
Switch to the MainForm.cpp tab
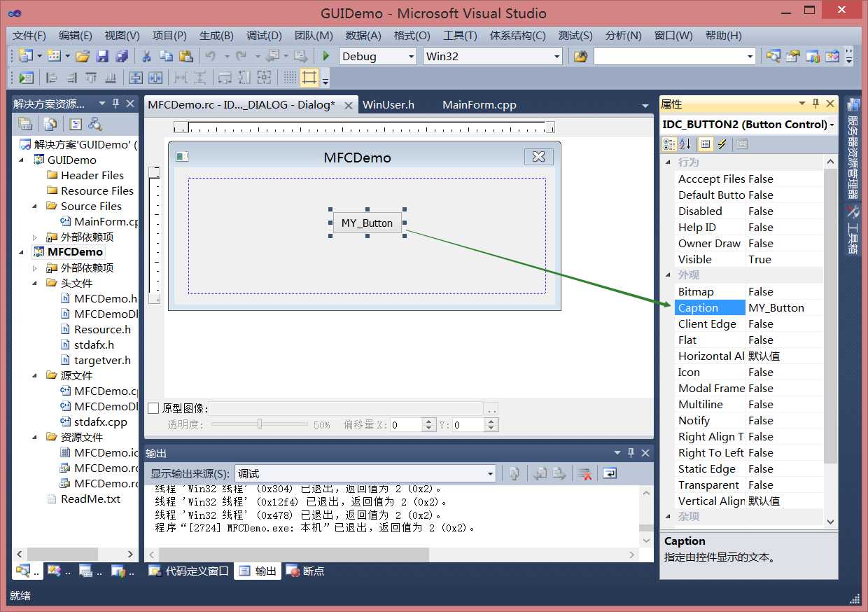pyautogui.click(x=479, y=105)
